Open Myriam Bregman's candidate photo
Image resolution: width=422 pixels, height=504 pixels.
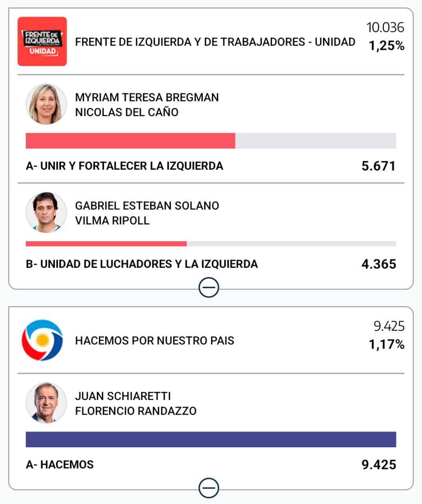click(x=46, y=104)
